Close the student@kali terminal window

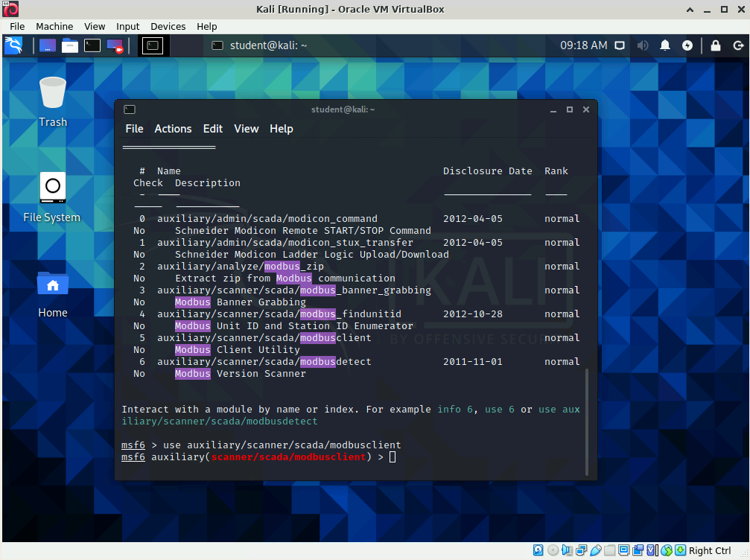(x=586, y=109)
